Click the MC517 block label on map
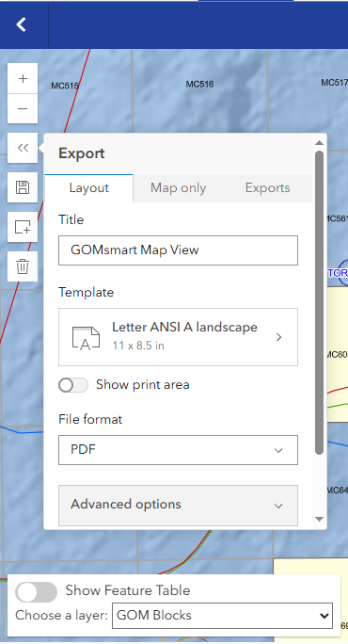 pos(334,83)
